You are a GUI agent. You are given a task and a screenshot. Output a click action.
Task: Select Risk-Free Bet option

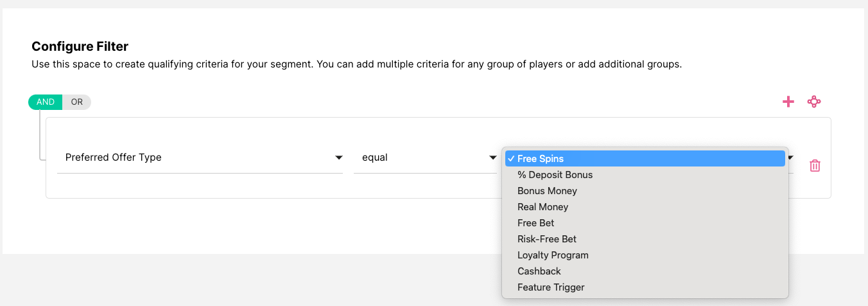[547, 239]
